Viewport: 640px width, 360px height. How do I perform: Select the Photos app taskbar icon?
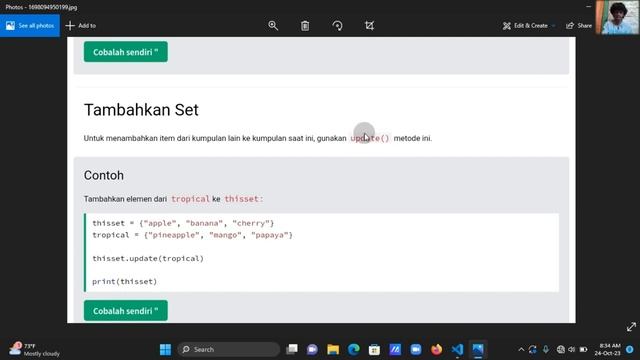pyautogui.click(x=478, y=349)
